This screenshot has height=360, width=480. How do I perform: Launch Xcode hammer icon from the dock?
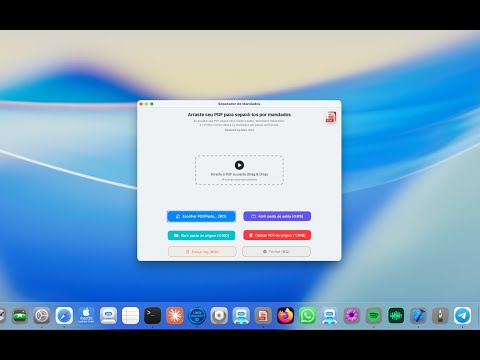coord(418,315)
